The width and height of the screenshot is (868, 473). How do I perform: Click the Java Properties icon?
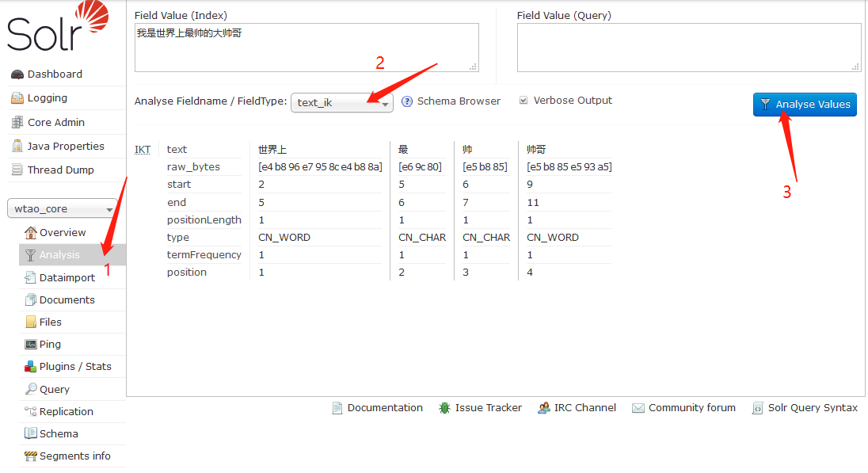17,147
